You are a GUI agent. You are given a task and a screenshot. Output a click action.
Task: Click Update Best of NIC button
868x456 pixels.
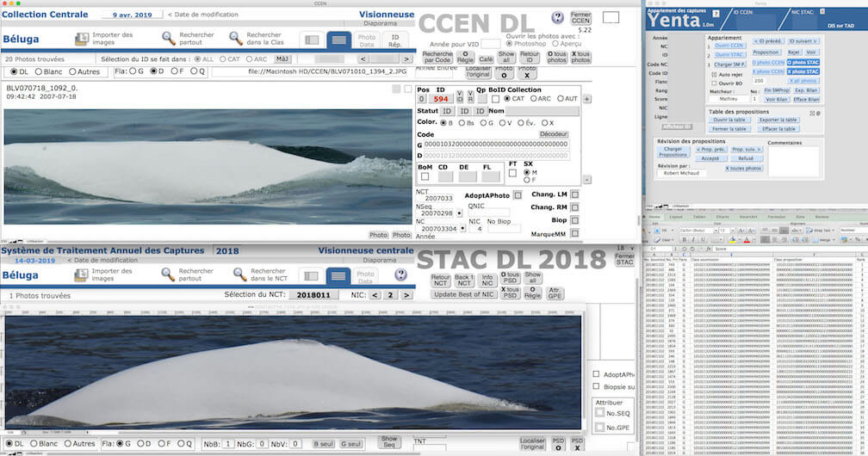pyautogui.click(x=462, y=294)
